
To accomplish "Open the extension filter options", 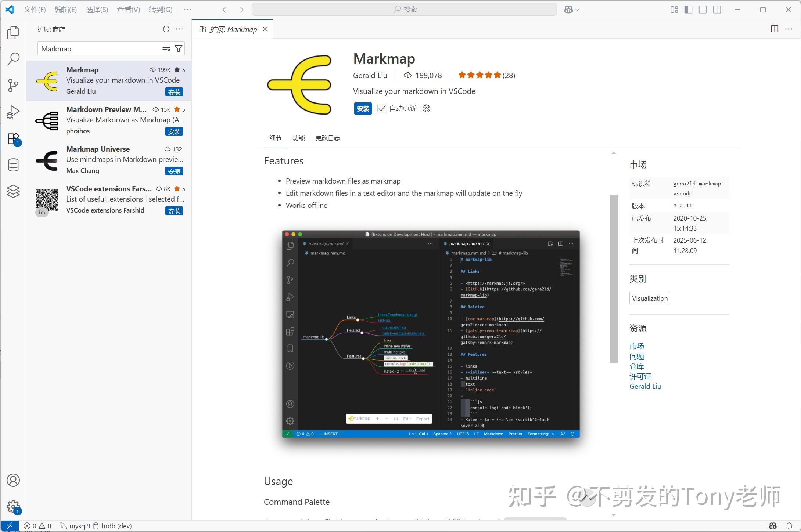I will (x=179, y=48).
